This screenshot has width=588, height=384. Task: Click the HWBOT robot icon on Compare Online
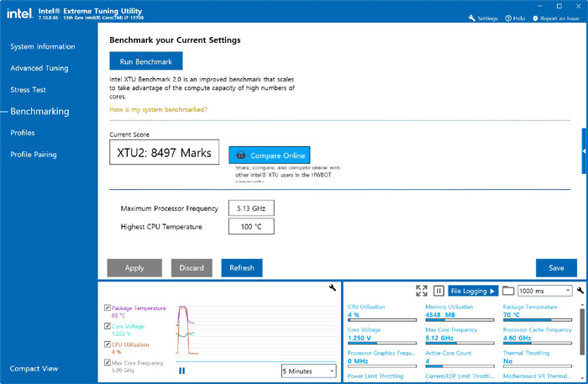[241, 155]
